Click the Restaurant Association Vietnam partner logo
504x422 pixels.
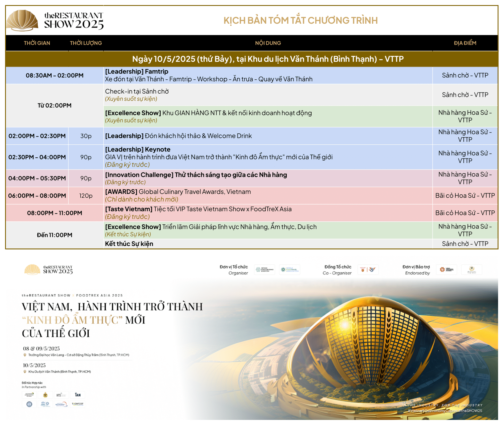(29, 395)
